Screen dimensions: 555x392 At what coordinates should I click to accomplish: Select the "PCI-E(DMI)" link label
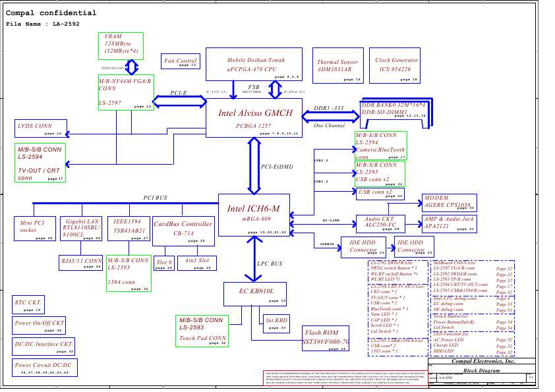coord(277,167)
